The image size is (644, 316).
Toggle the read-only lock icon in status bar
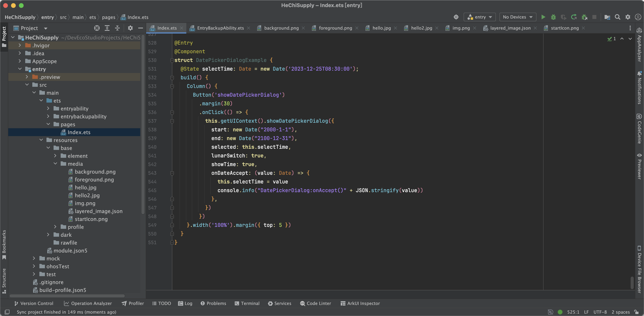(637, 312)
